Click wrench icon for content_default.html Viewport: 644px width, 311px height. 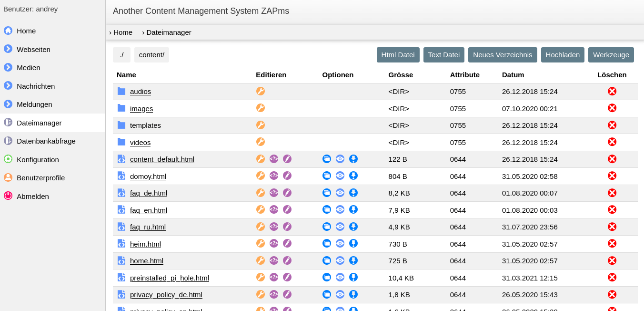click(261, 159)
